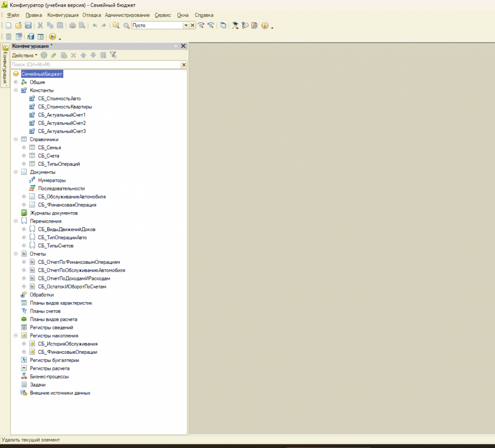Click the round info icon in the toolbar
The width and height of the screenshot is (495, 448).
[264, 26]
